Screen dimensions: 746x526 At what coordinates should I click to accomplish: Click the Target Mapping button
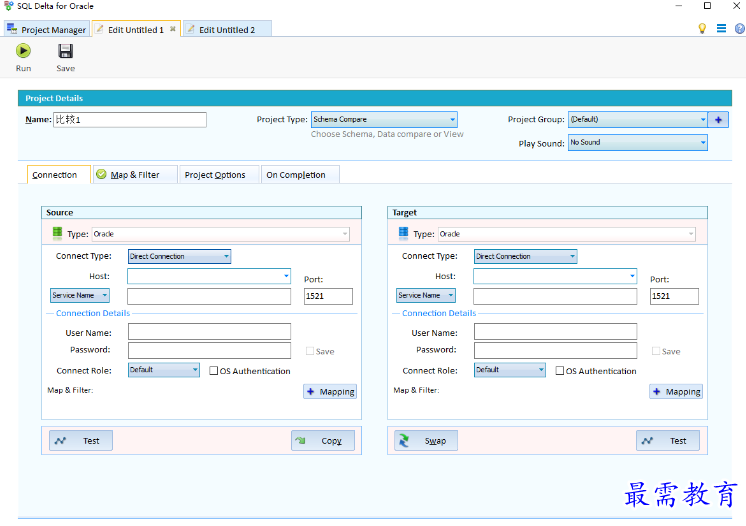(x=676, y=391)
